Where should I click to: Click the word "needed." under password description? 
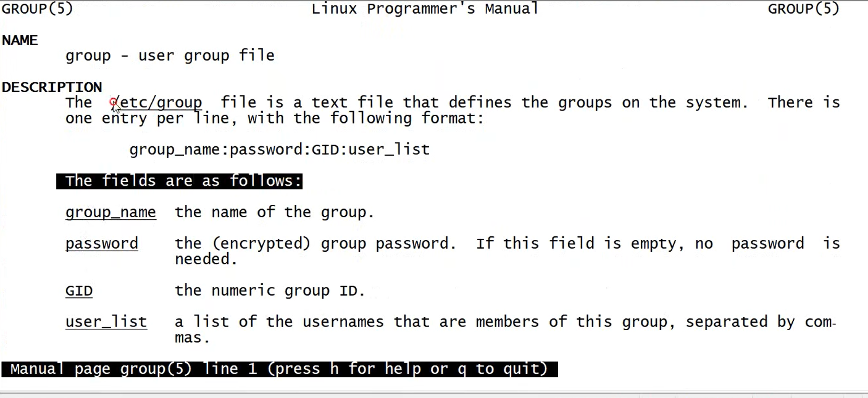point(206,259)
